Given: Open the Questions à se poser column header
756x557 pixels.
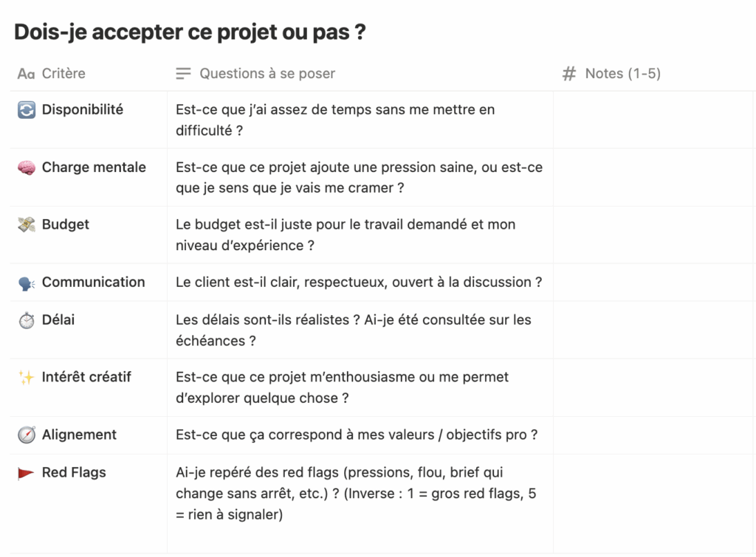Looking at the screenshot, I should click(x=267, y=74).
